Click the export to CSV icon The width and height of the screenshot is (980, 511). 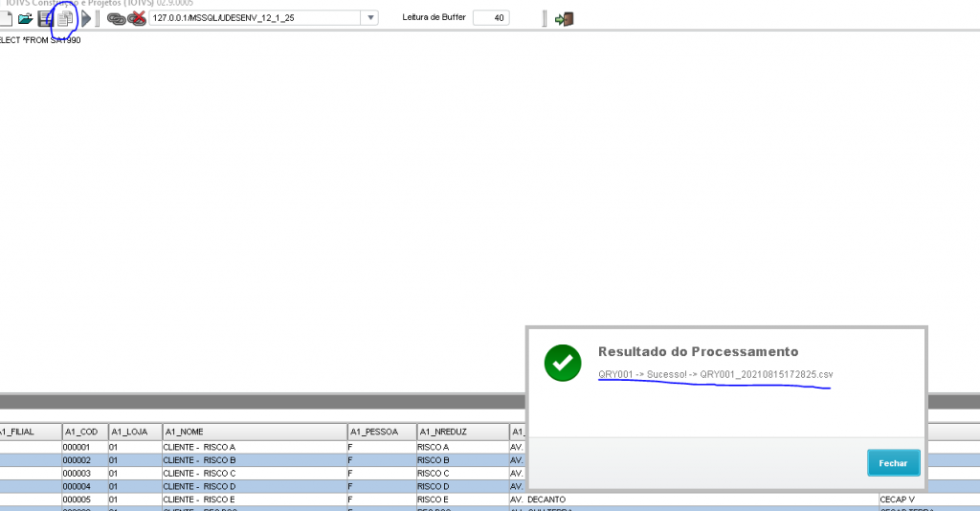pyautogui.click(x=65, y=18)
